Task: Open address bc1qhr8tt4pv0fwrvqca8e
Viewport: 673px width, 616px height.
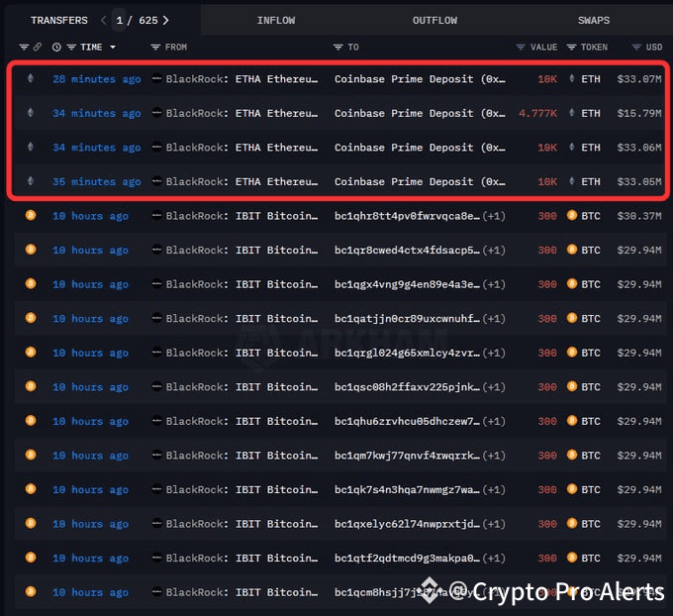Action: 407,216
